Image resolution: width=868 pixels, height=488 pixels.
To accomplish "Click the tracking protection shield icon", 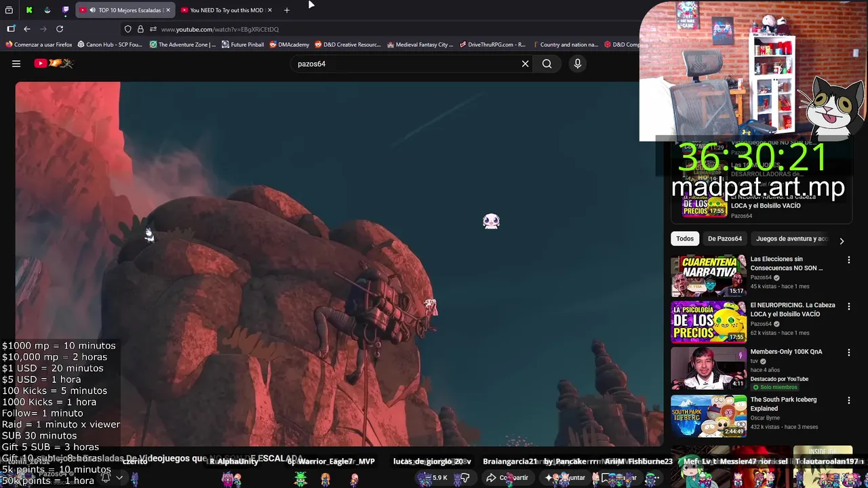I will [127, 29].
